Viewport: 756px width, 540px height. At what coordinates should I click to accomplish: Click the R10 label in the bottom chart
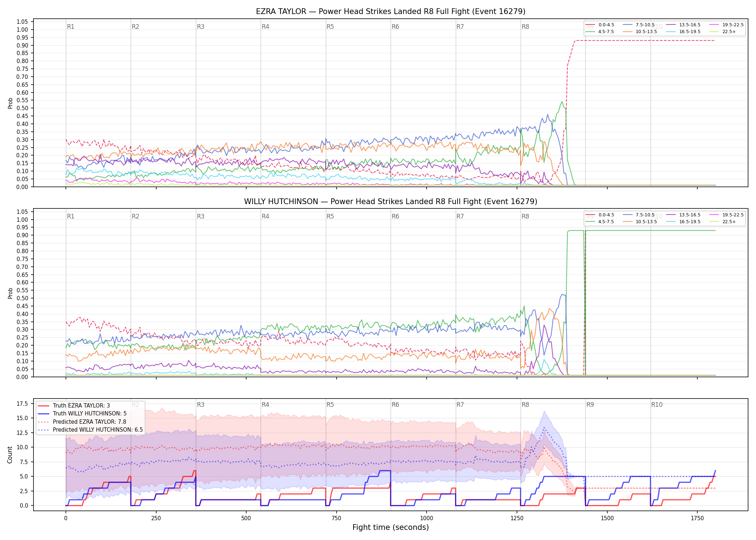657,405
